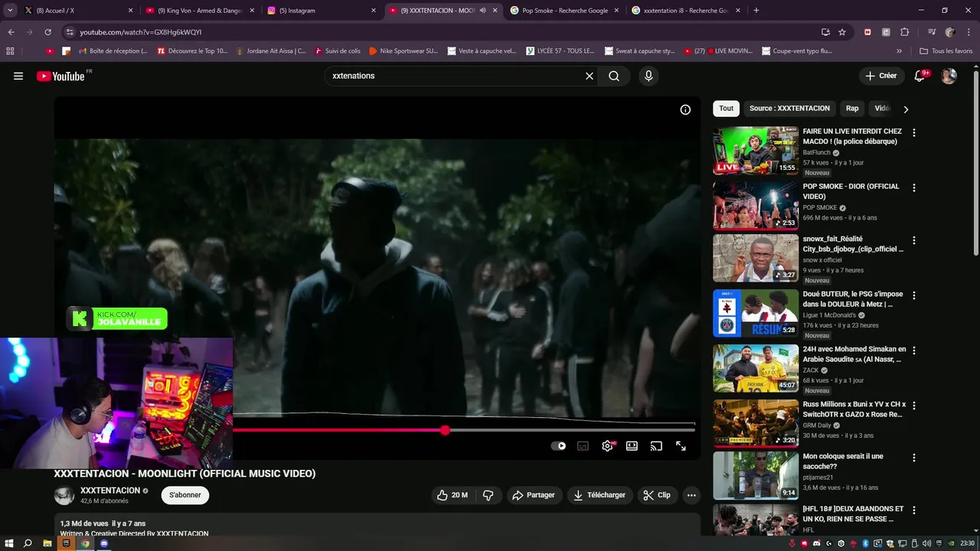
Task: Open Windows Start menu
Action: (9, 543)
